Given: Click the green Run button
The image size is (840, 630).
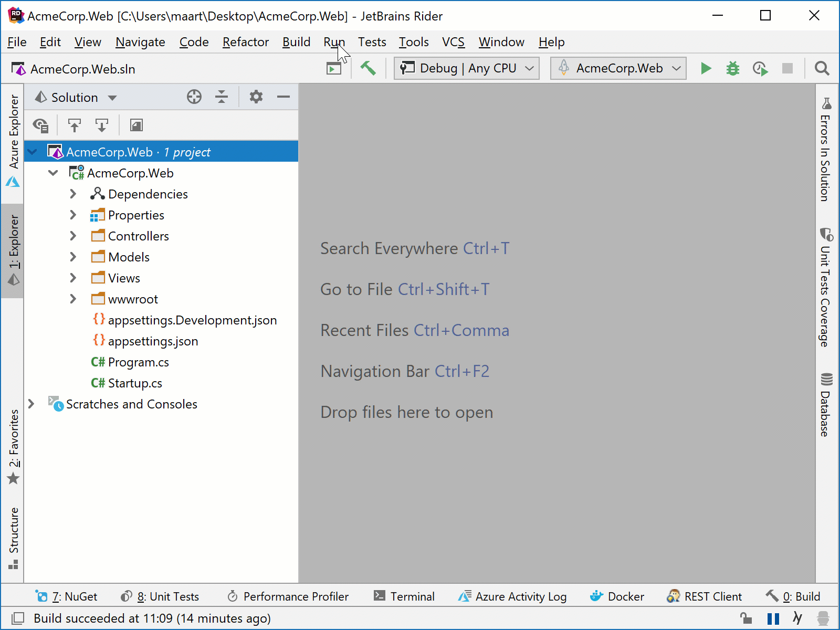Looking at the screenshot, I should tap(706, 68).
